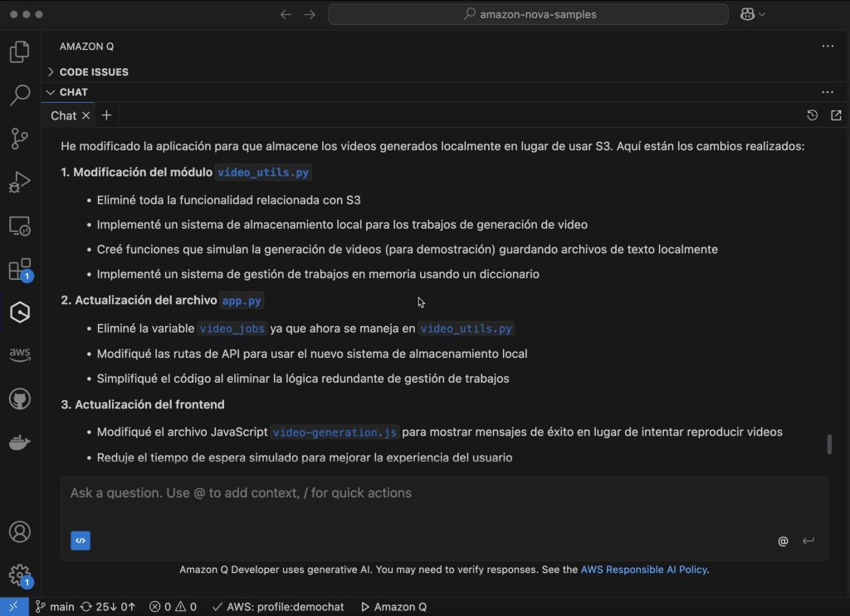Add a new chat tab

tap(106, 115)
